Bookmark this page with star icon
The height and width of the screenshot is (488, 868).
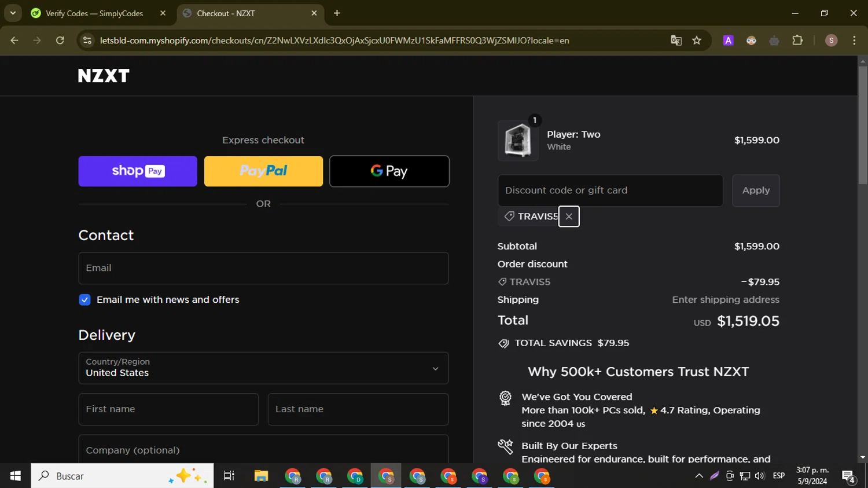[x=697, y=41]
